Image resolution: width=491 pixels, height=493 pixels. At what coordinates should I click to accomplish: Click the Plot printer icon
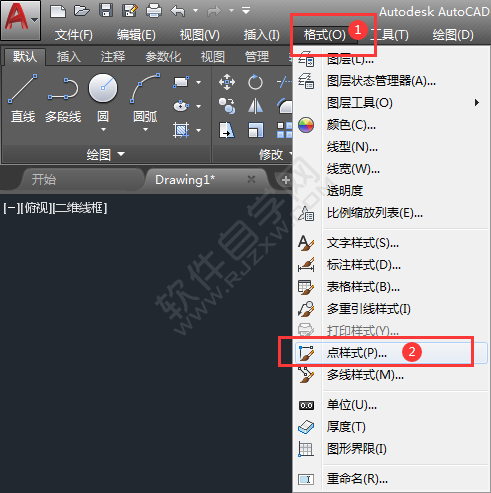(154, 11)
